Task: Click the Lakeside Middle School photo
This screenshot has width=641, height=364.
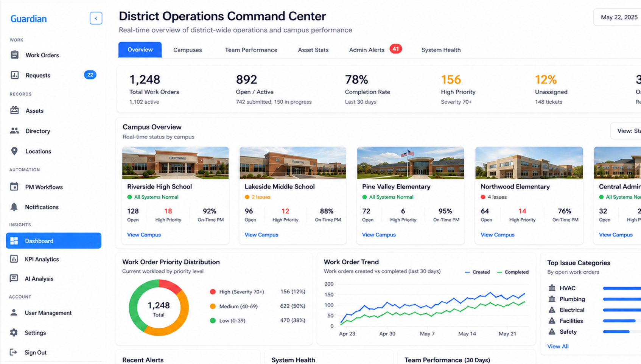Action: pos(292,163)
